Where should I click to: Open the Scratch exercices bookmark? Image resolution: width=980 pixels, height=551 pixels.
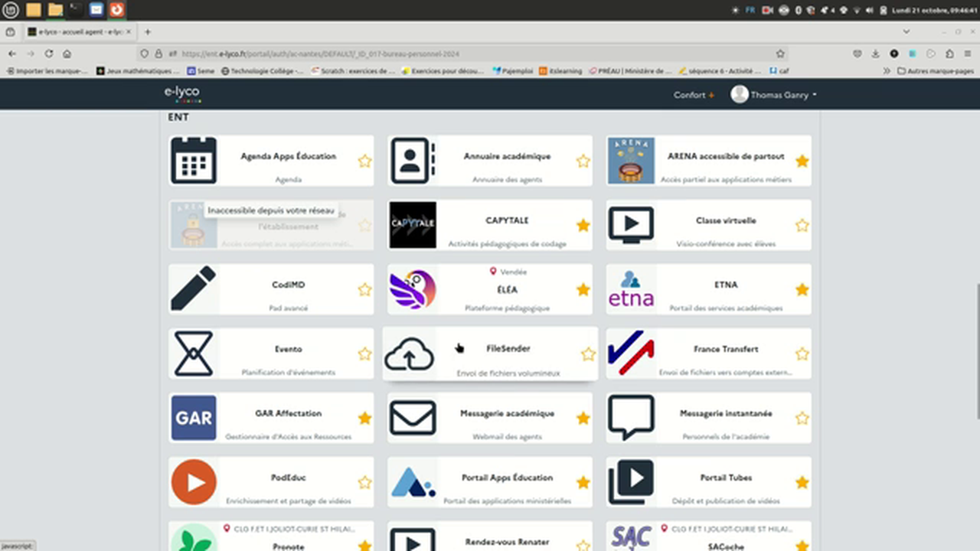(x=353, y=71)
